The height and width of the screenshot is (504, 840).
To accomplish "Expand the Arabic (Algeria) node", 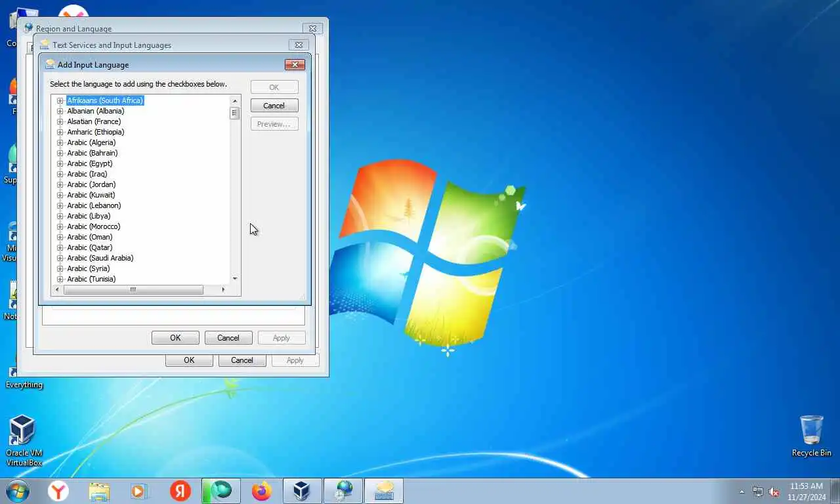I will point(60,142).
